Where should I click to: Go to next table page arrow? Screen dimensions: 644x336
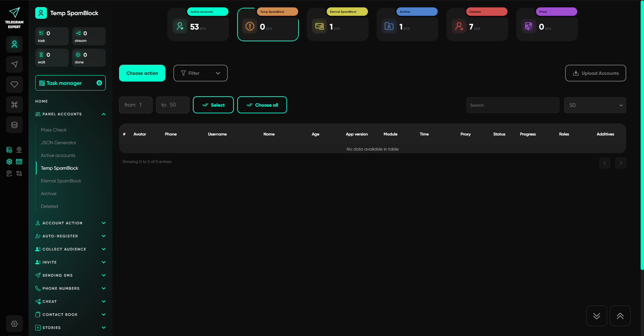click(x=621, y=163)
